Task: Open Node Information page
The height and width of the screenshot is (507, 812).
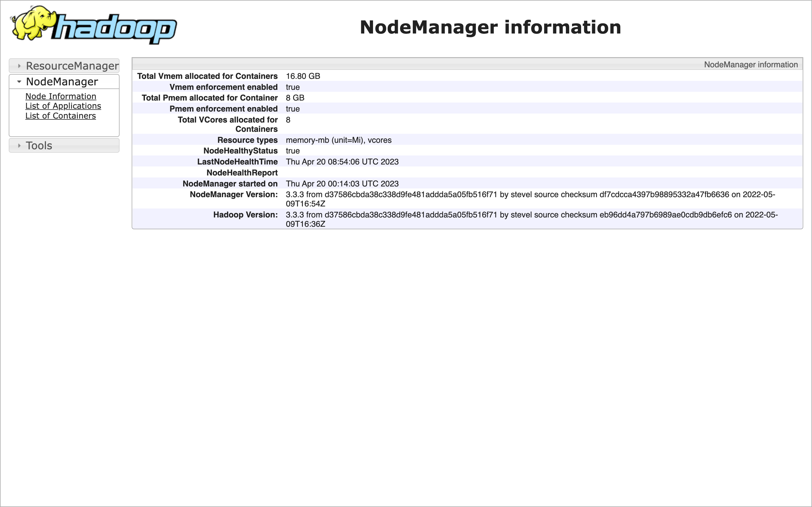Action: 60,96
